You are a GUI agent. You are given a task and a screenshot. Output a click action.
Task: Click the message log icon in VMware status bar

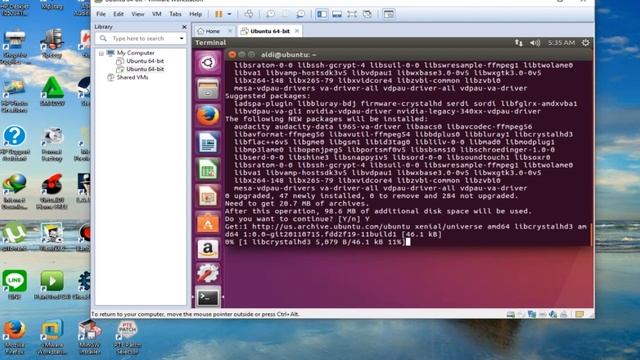[579, 314]
